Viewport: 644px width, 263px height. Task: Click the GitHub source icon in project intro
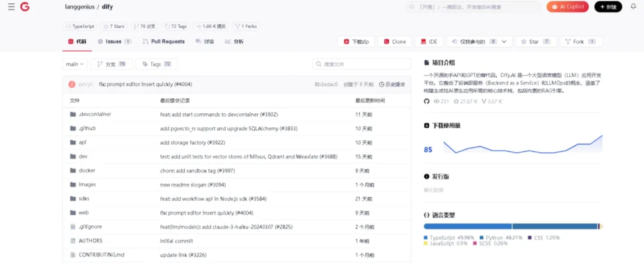pos(426,101)
